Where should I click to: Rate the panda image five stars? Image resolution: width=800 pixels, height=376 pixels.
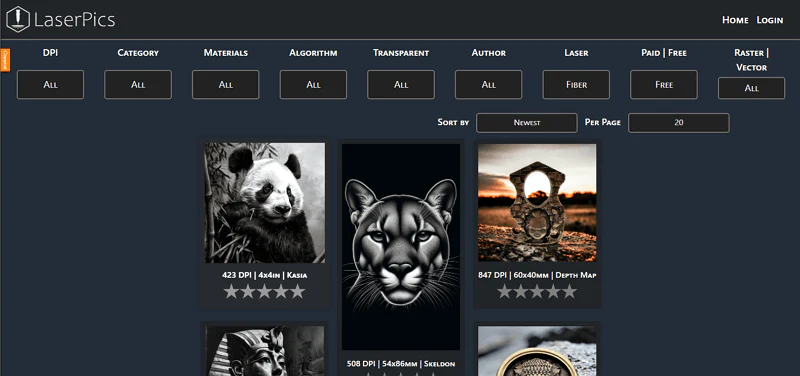(x=297, y=292)
